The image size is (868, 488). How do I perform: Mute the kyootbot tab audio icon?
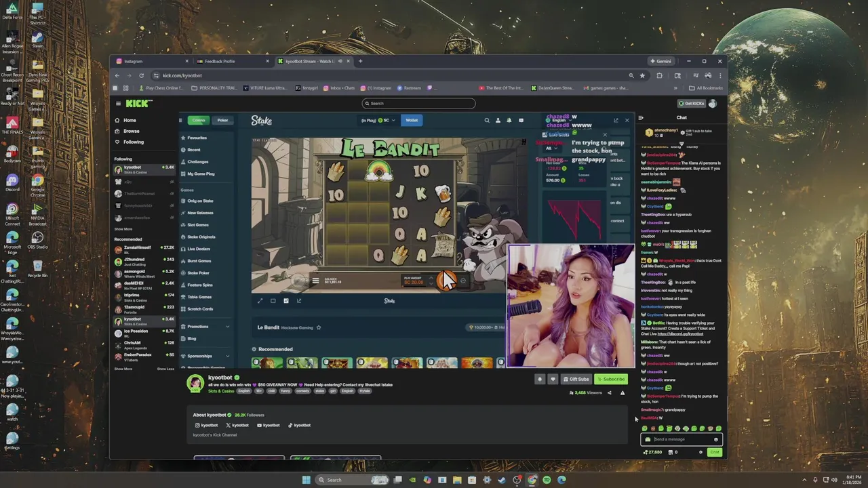(x=340, y=61)
